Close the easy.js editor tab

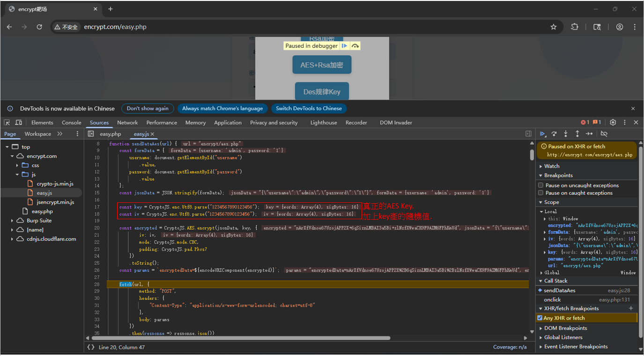pos(153,134)
